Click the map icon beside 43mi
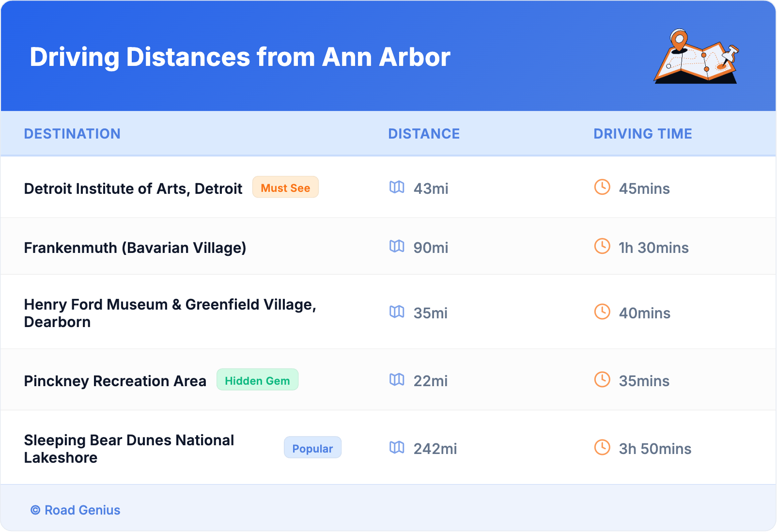The width and height of the screenshot is (777, 532). 397,187
